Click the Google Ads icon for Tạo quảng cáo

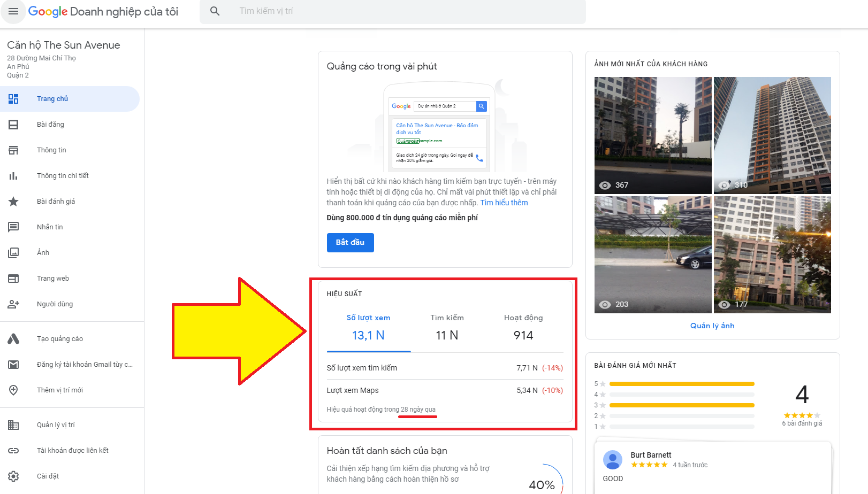pos(13,339)
